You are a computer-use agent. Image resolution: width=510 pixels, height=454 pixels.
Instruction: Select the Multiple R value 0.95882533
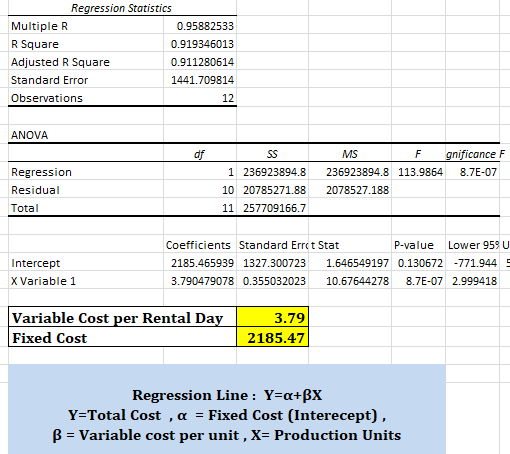(200, 26)
